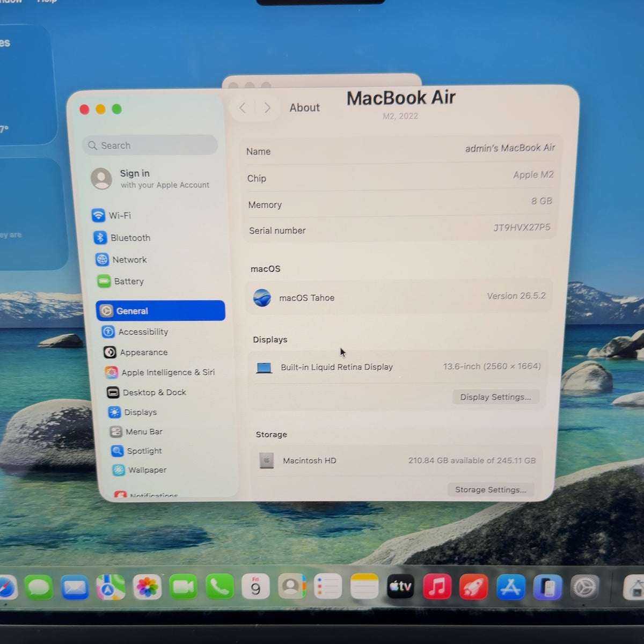Image resolution: width=644 pixels, height=644 pixels.
Task: Click the Display Settings button
Action: point(495,397)
